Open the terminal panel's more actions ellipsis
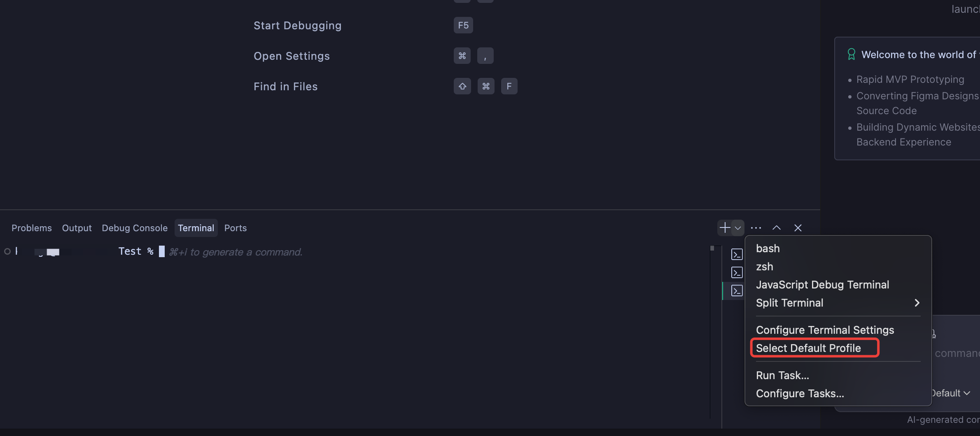This screenshot has height=436, width=980. point(756,228)
